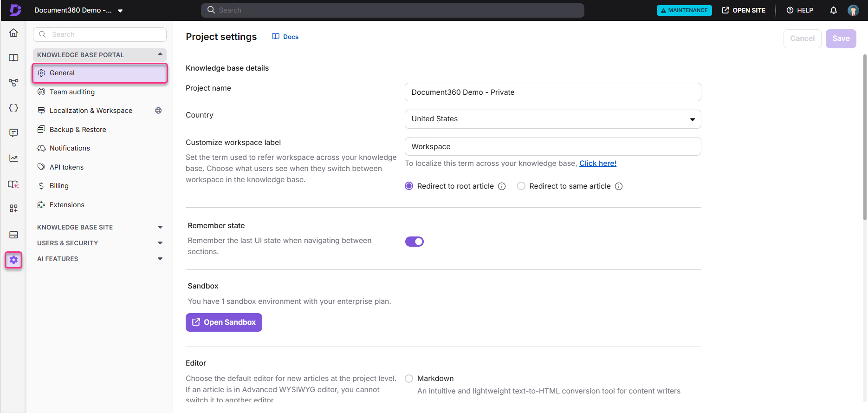Select Redirect to same article radio
The width and height of the screenshot is (868, 413).
pos(521,186)
